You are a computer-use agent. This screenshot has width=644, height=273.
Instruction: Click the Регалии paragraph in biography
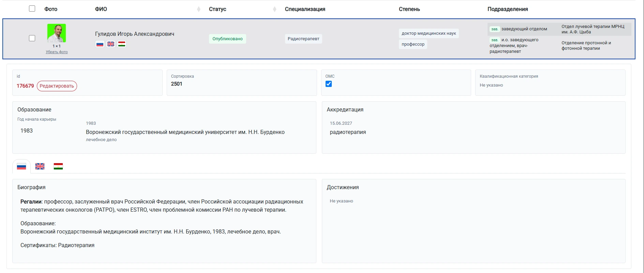pyautogui.click(x=162, y=206)
